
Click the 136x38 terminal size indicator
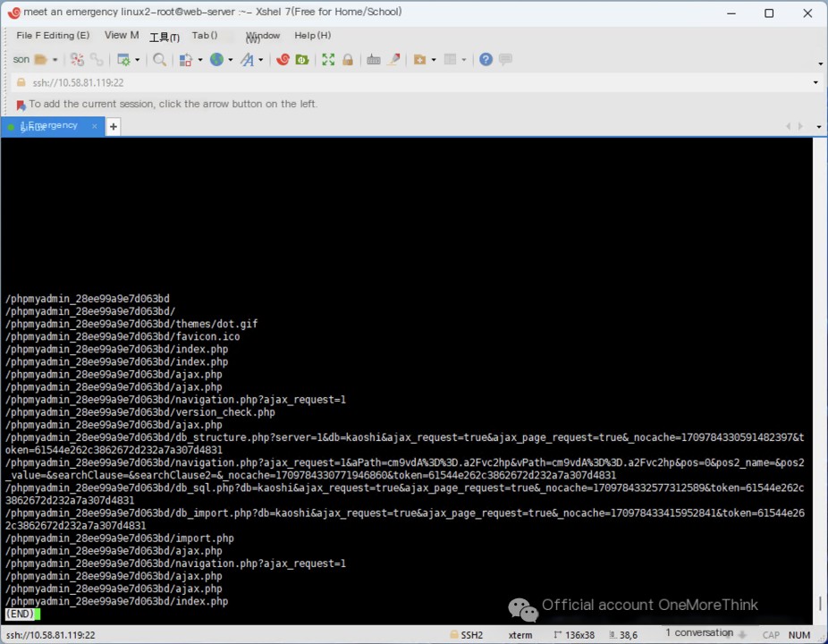(574, 634)
